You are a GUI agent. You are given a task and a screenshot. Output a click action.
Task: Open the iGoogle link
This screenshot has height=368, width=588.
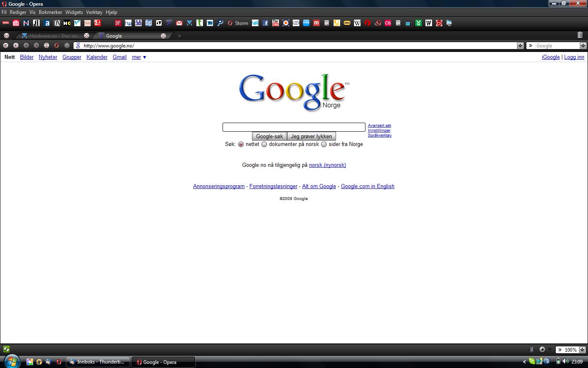(x=551, y=57)
